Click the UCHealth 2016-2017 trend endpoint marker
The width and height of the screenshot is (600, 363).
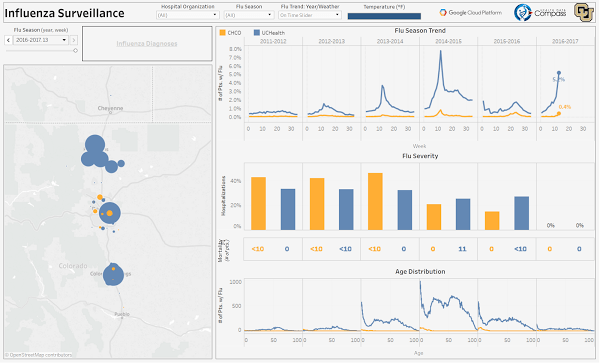[559, 73]
